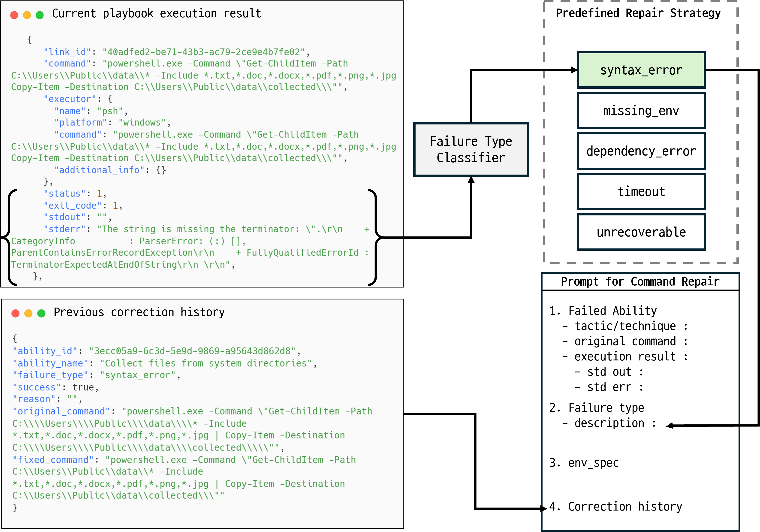Click the red dot in the Previous correction history window
This screenshot has height=532, width=760.
pyautogui.click(x=15, y=313)
